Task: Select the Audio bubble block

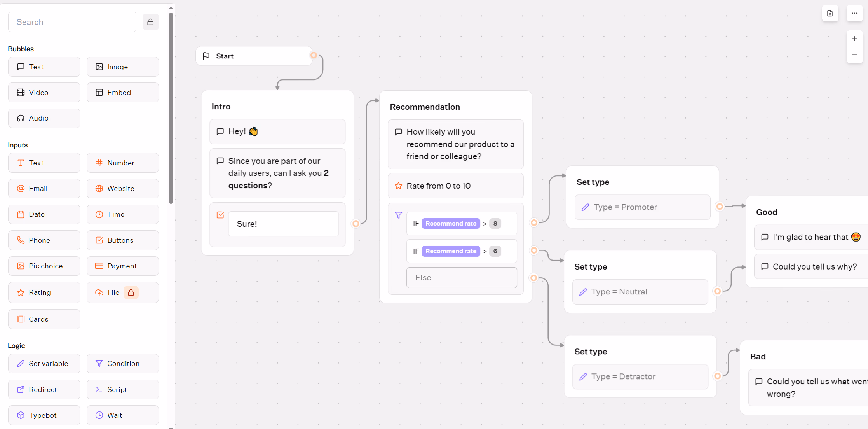Action: coord(44,118)
